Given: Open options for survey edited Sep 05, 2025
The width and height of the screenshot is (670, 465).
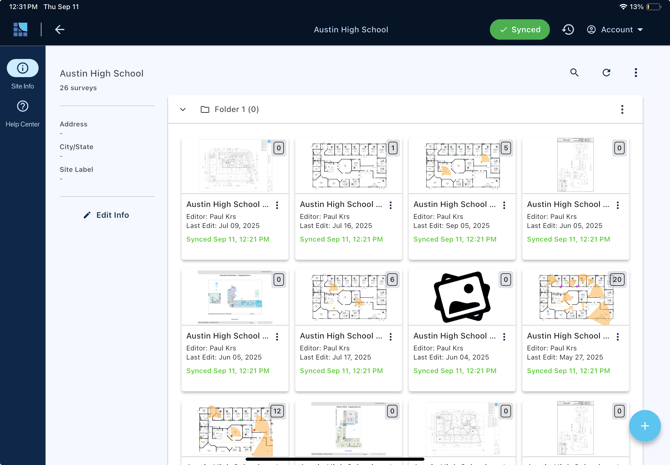Looking at the screenshot, I should coord(504,205).
